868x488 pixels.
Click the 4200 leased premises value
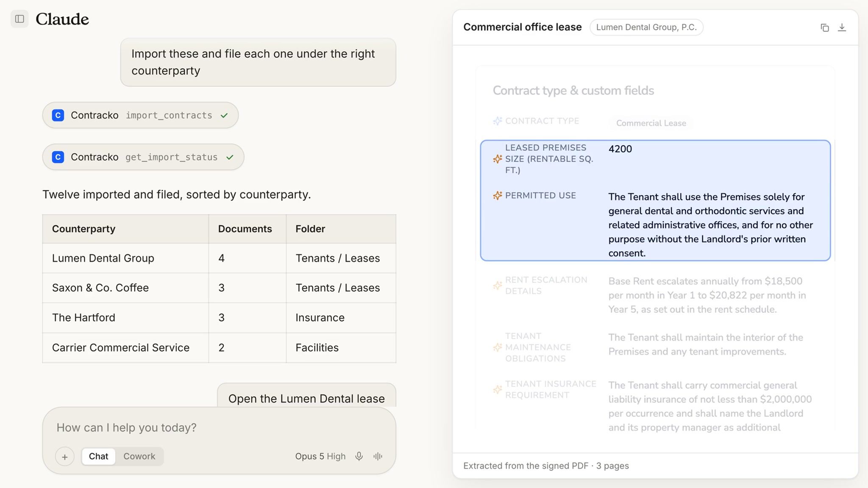point(620,149)
